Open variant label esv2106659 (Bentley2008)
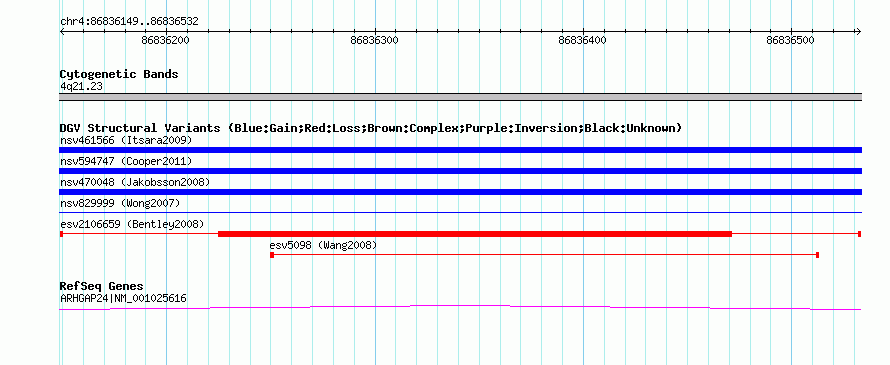Viewport: 890px width, 365px height. [132, 224]
